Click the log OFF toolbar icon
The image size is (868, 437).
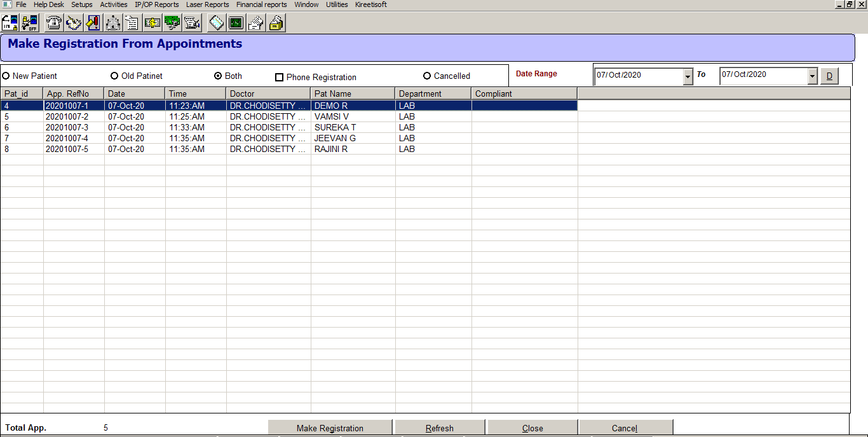click(x=29, y=24)
